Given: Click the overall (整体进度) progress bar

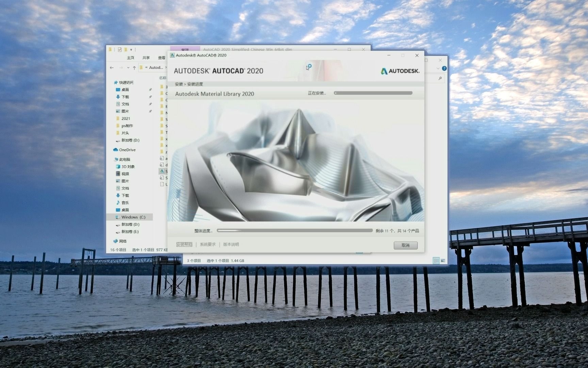Looking at the screenshot, I should click(295, 231).
